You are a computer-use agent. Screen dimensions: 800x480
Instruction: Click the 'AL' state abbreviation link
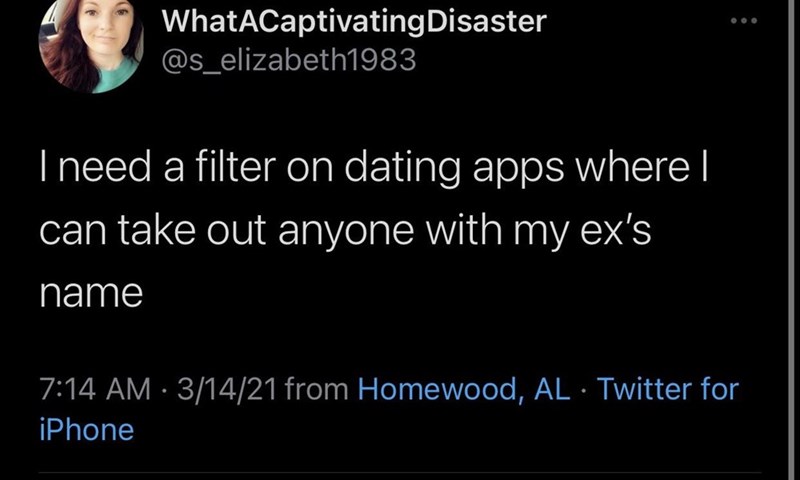tap(552, 389)
